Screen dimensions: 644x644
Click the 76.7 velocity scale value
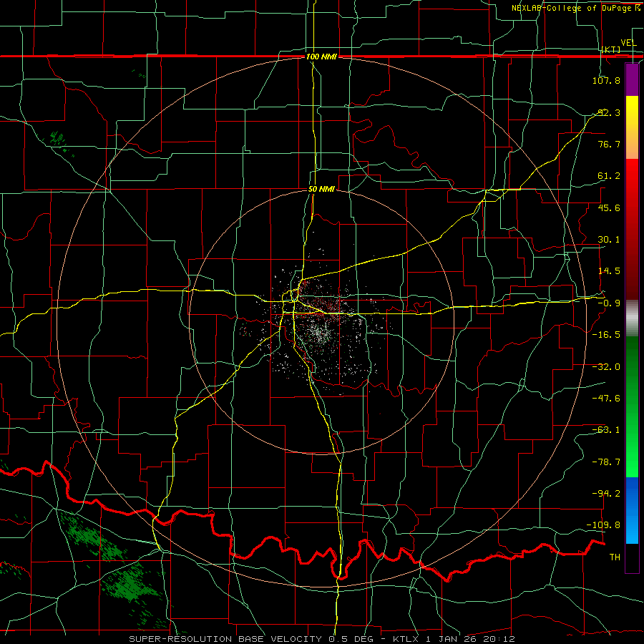(609, 144)
